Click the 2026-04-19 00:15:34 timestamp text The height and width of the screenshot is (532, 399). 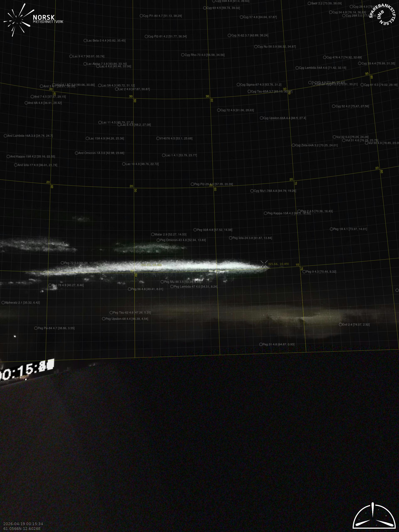[23, 524]
